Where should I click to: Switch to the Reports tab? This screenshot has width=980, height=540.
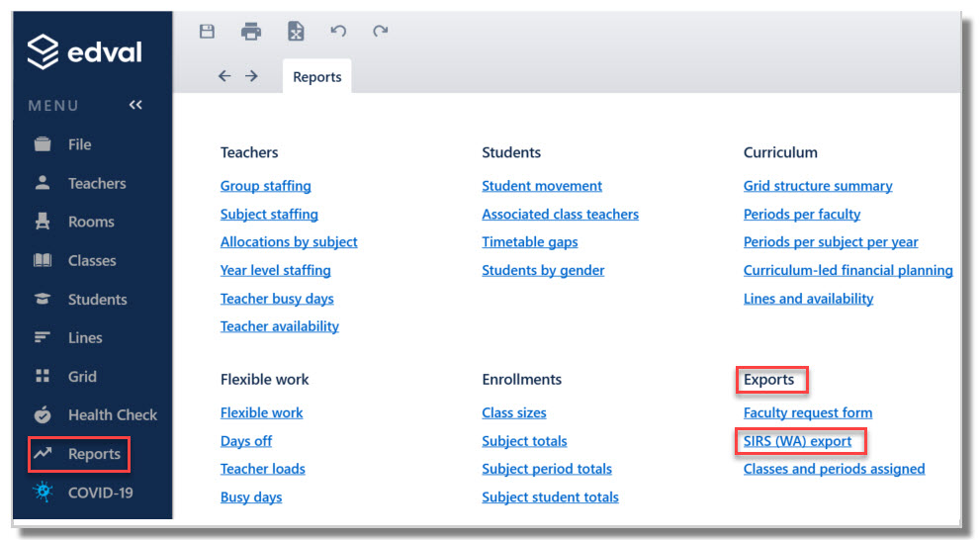(x=316, y=77)
